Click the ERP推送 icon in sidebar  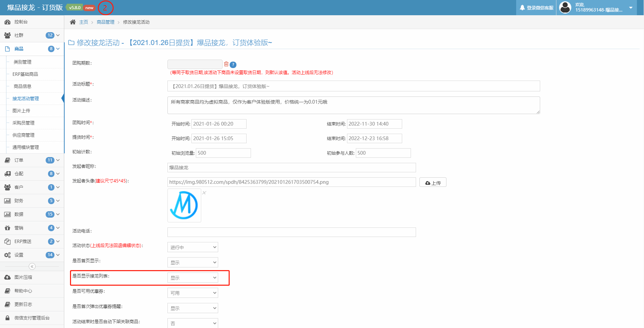(x=7, y=241)
